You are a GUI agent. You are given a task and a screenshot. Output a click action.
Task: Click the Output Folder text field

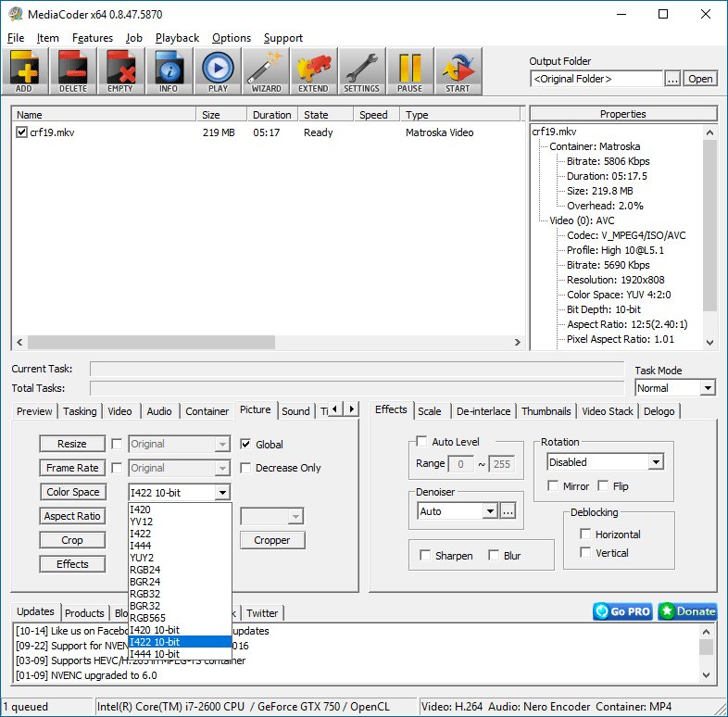596,79
